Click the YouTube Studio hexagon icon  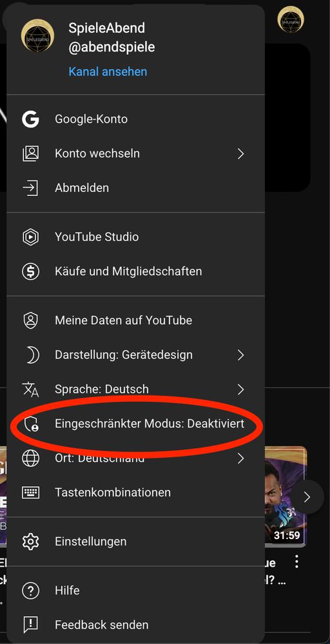(30, 237)
